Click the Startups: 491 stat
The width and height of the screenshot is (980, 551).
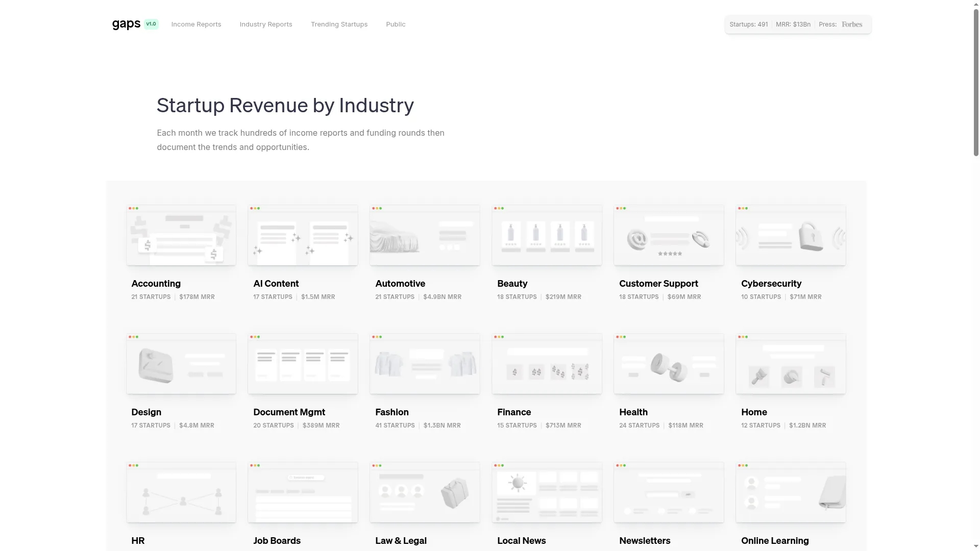point(749,24)
